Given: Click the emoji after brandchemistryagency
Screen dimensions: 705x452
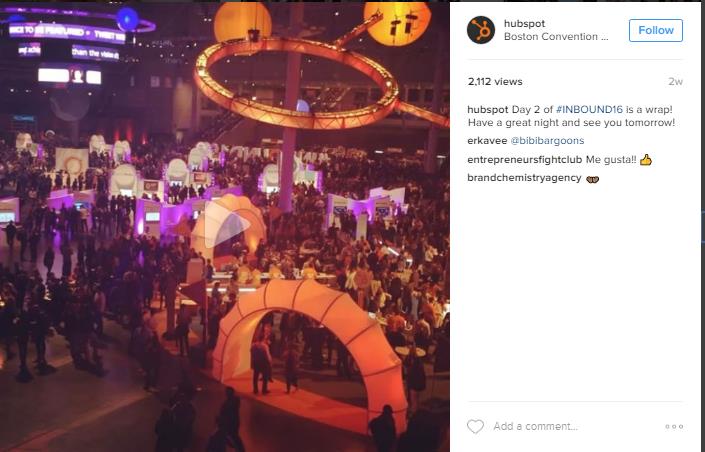Looking at the screenshot, I should tap(593, 179).
